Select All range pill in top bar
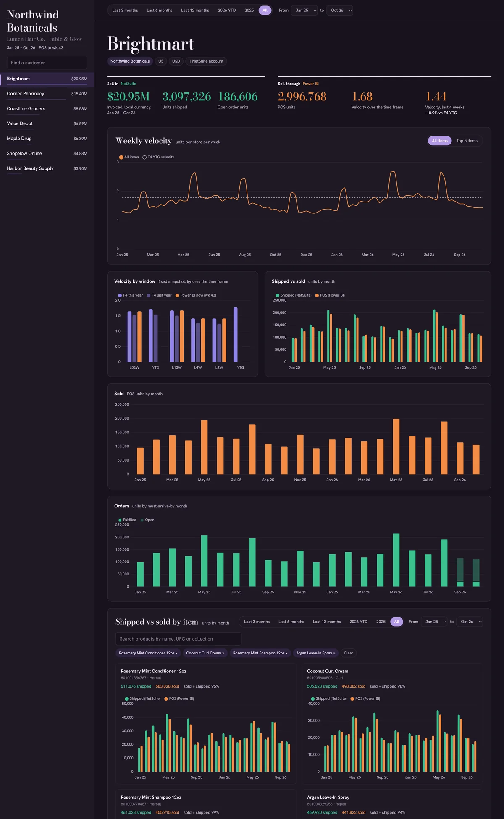Screen dimensions: 504x819 265,10
